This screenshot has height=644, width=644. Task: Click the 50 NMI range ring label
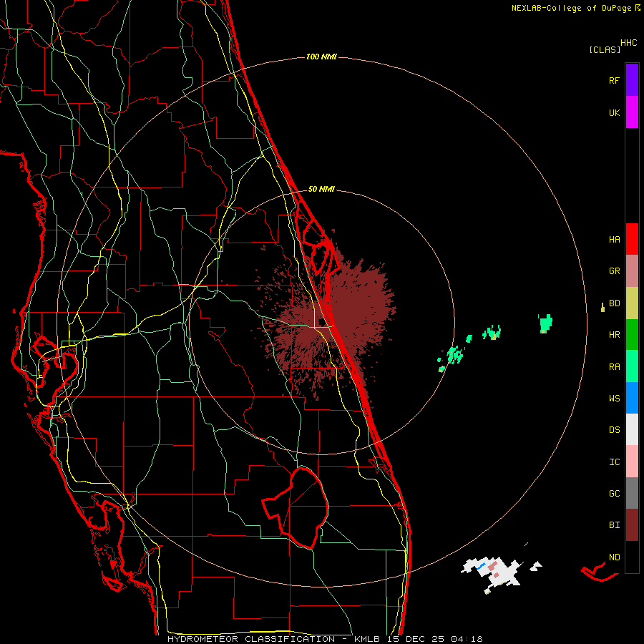pos(321,189)
